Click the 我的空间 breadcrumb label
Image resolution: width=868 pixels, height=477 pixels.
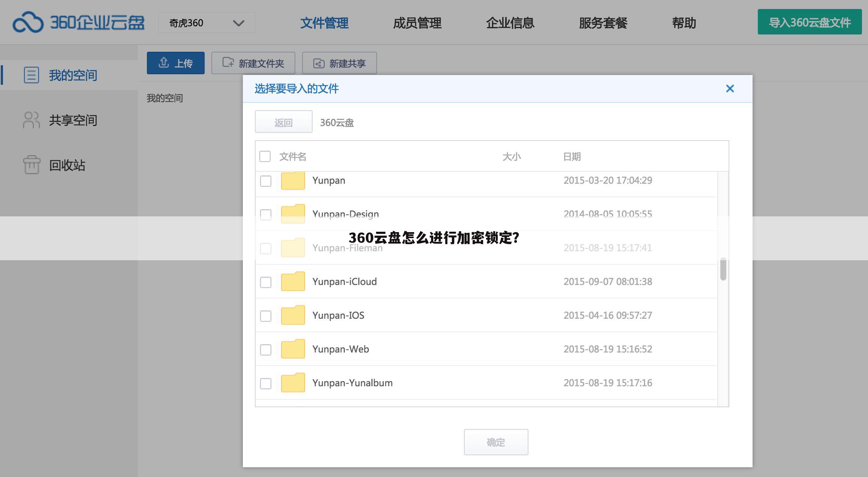coord(165,98)
